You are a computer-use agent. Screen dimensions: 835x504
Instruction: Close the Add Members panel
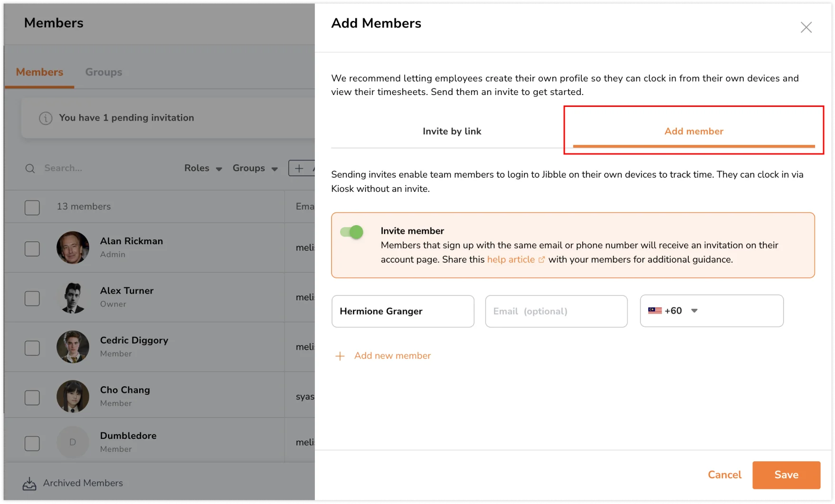806,28
